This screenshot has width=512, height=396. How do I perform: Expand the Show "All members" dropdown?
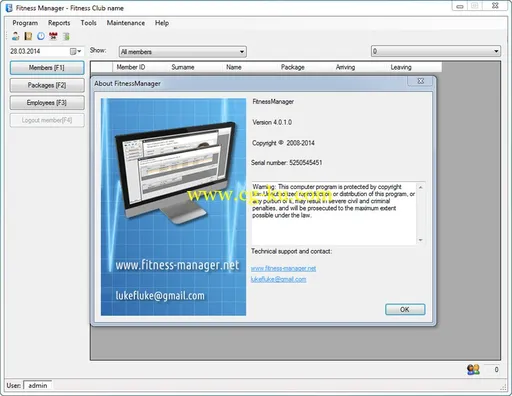coord(242,52)
